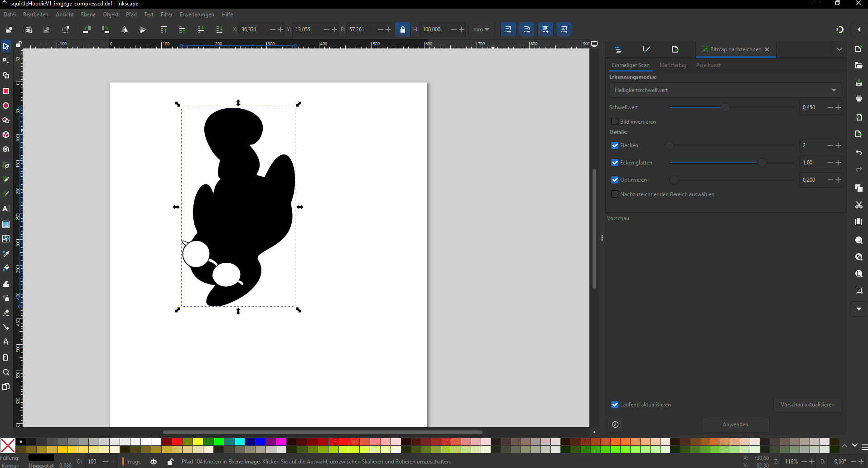868x468 pixels.
Task: Select the Color dropper tool
Action: pyautogui.click(x=6, y=253)
